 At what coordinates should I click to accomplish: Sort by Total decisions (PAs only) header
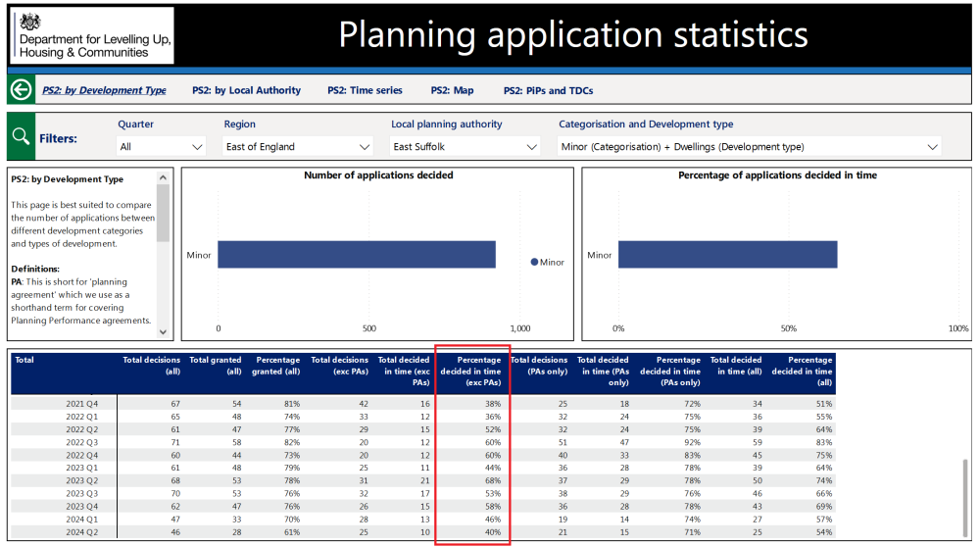539,365
